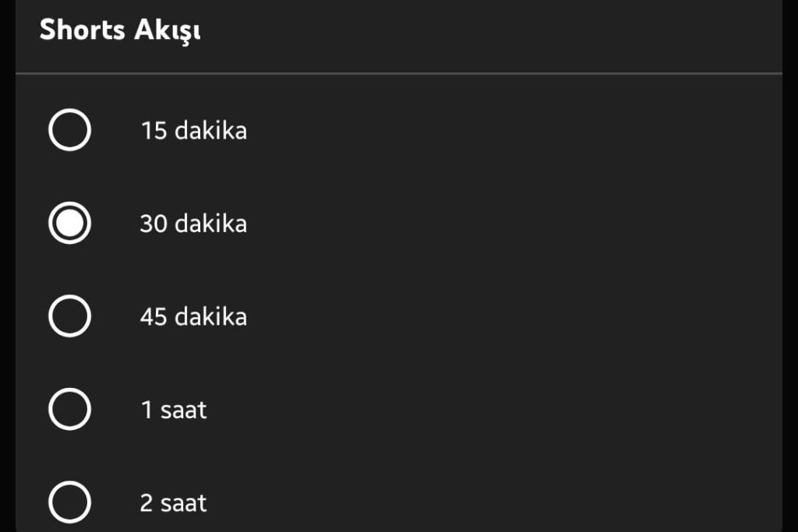The width and height of the screenshot is (798, 532).
Task: Choose the 45 dakika radio button
Action: (69, 316)
